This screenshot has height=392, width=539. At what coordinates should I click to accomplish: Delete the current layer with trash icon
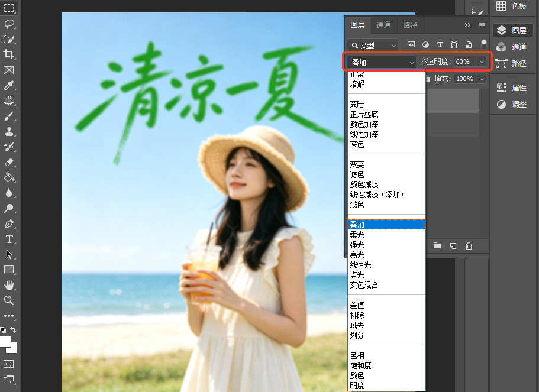469,245
